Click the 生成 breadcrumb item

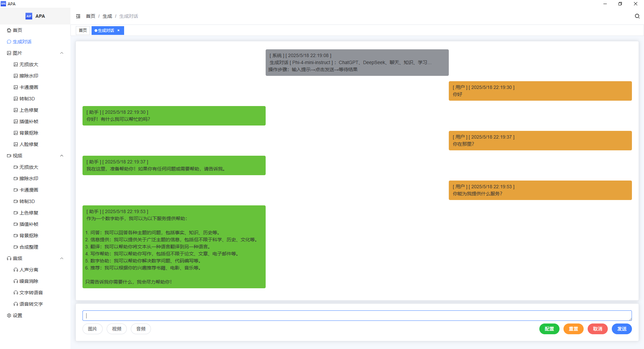pyautogui.click(x=107, y=16)
